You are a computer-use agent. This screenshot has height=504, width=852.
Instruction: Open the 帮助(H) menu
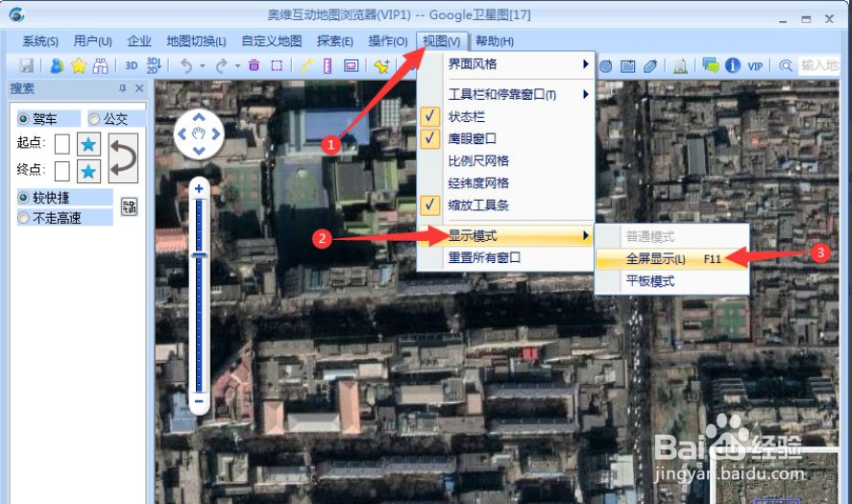pos(495,41)
